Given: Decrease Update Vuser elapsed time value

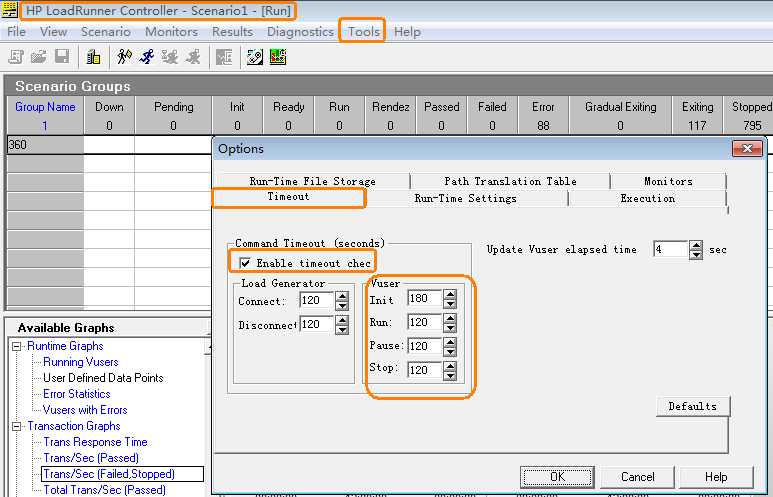Looking at the screenshot, I should (x=696, y=254).
